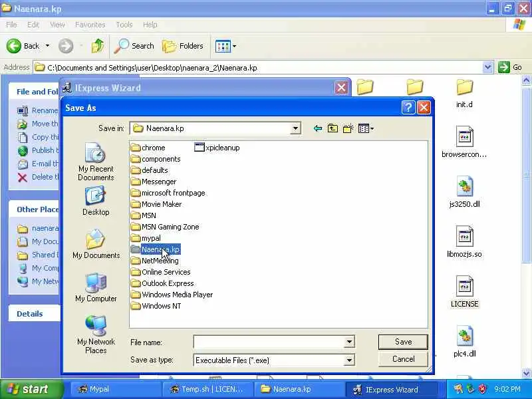The image size is (532, 399).
Task: Select LICENSE file in Explorer
Action: click(x=464, y=292)
